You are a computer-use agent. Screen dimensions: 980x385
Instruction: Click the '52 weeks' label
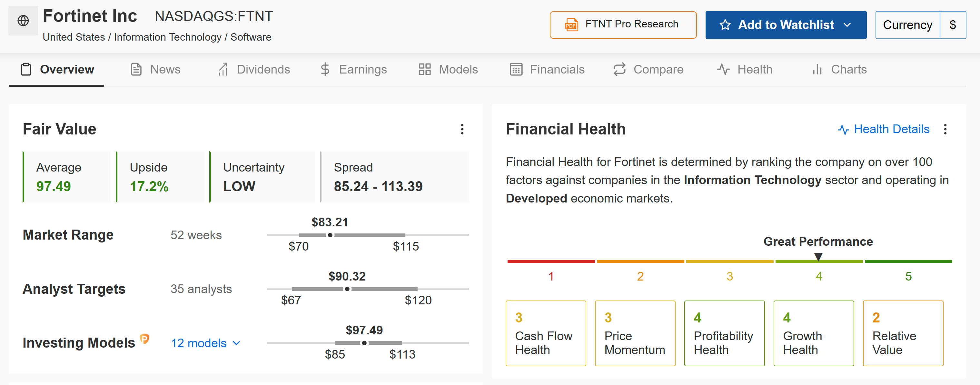[x=196, y=235]
